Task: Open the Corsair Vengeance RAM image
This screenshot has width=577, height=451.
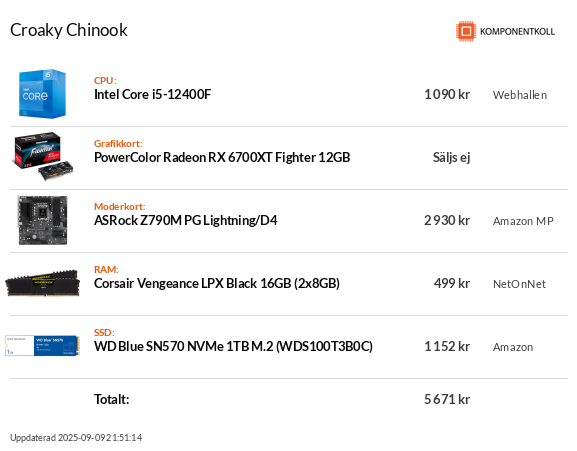Action: pos(42,283)
